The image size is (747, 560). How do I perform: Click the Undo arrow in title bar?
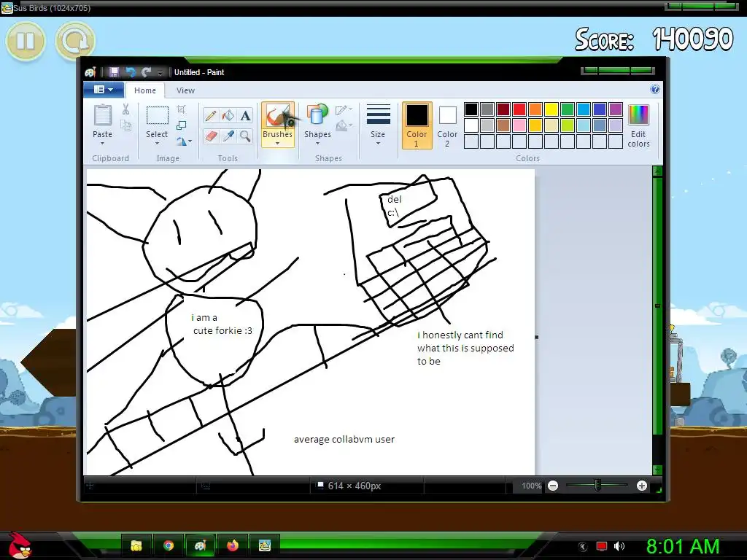point(130,72)
